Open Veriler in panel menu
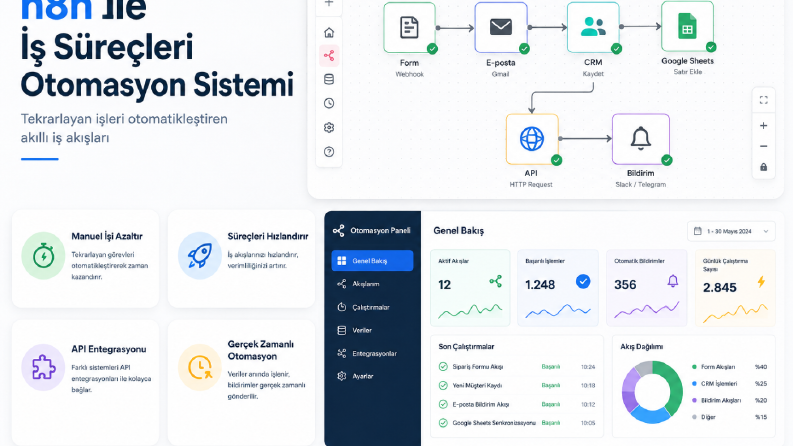Screen dimensions: 793x446 [x=372, y=331]
